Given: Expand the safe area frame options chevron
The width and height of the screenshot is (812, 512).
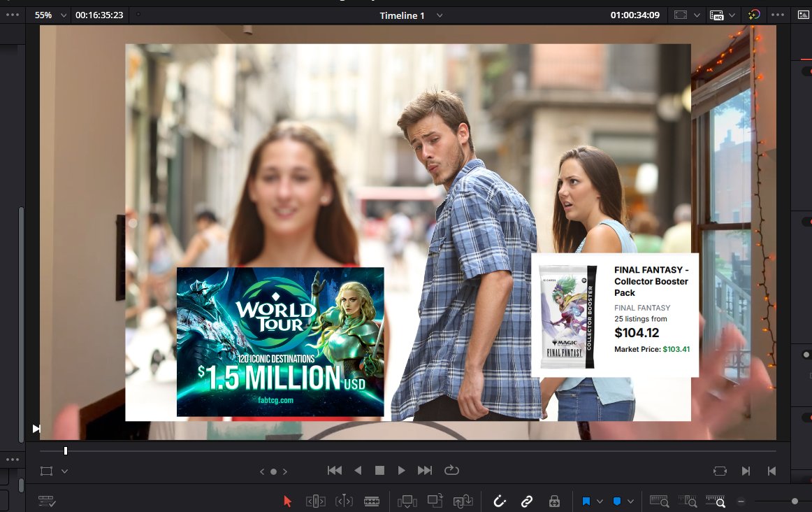Looking at the screenshot, I should point(697,15).
